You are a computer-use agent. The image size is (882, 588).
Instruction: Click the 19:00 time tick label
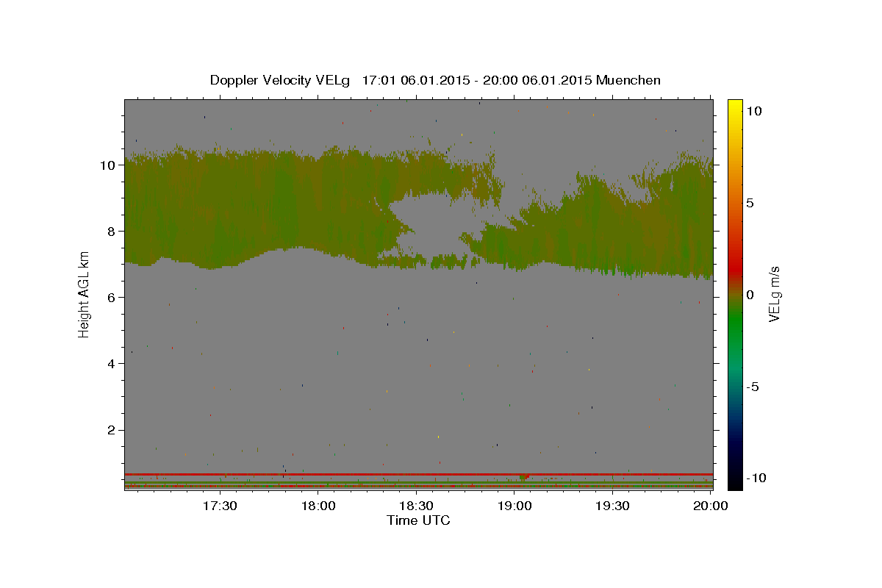(514, 506)
